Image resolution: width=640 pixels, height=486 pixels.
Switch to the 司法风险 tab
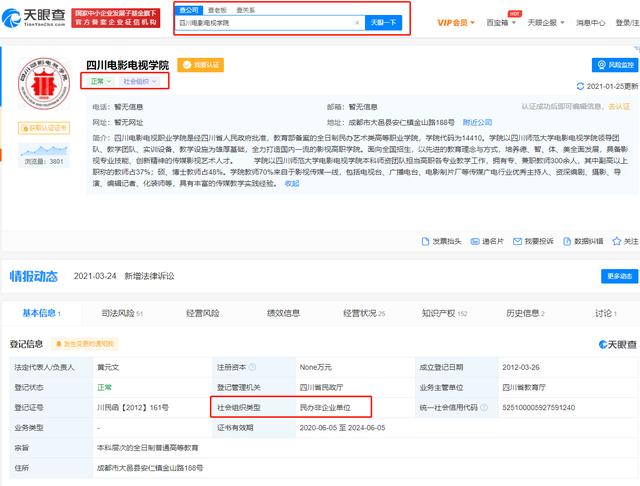(x=122, y=313)
